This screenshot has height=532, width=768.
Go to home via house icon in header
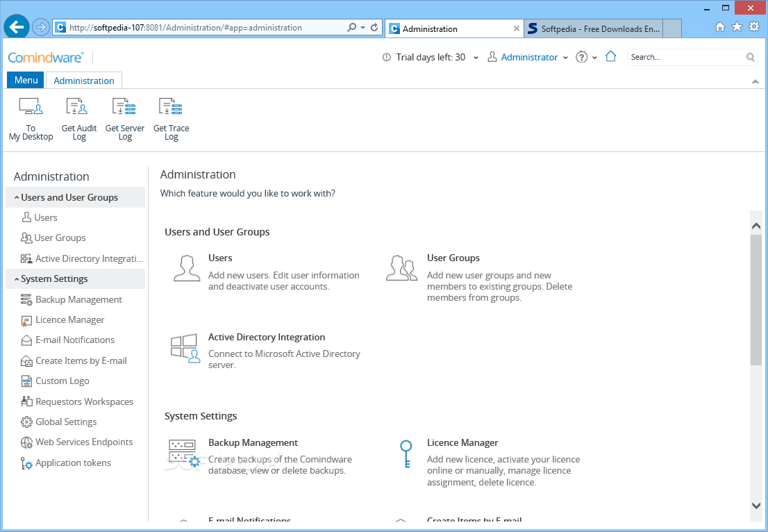coord(610,57)
